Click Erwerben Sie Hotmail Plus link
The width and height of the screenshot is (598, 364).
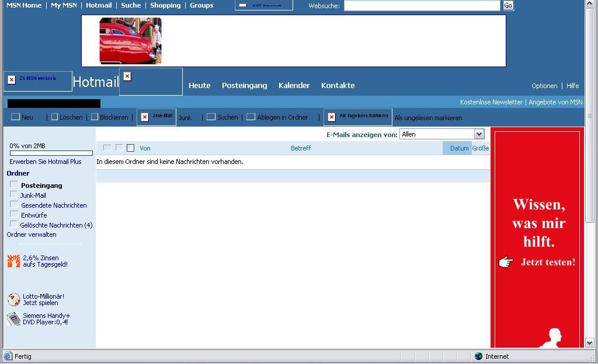point(46,162)
